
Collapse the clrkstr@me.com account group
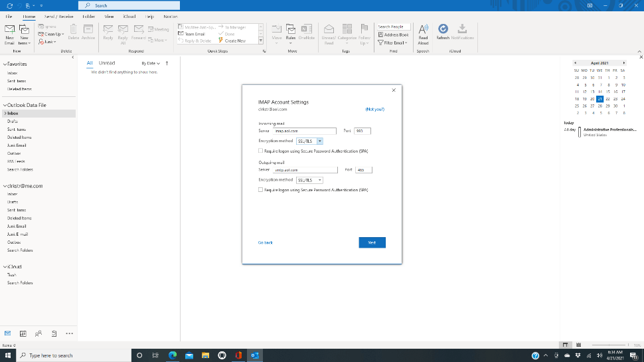5,186
